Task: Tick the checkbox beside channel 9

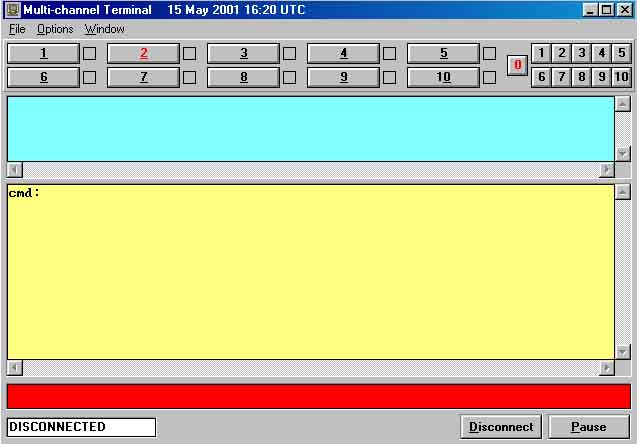Action: pos(389,78)
